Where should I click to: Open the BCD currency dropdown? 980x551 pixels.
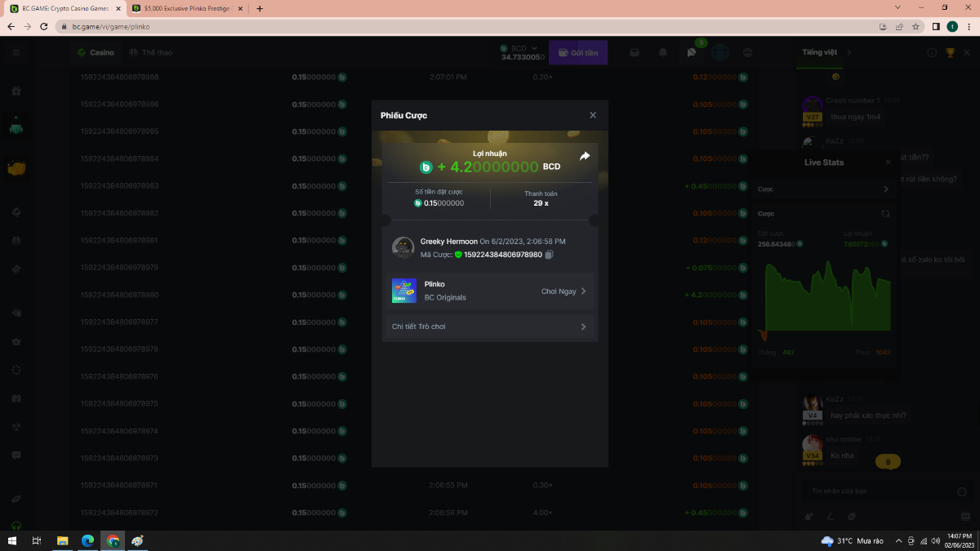pyautogui.click(x=523, y=49)
